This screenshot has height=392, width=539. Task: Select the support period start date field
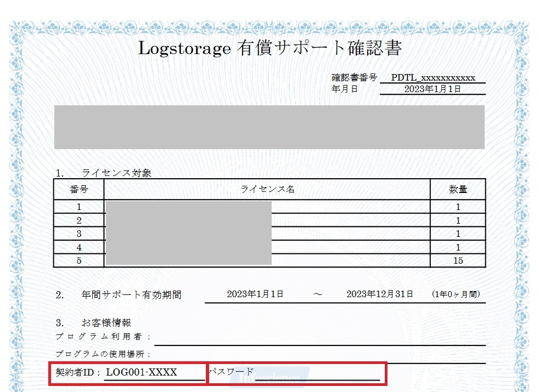pyautogui.click(x=255, y=294)
